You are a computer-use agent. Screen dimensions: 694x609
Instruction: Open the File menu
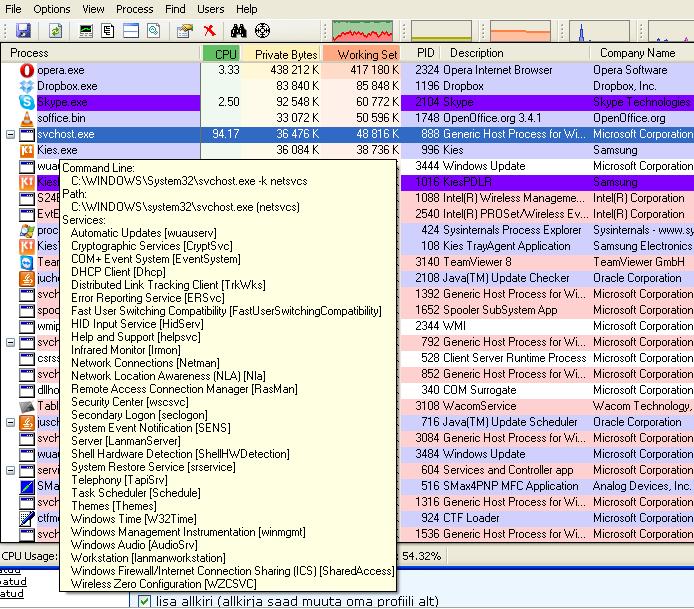[13, 9]
